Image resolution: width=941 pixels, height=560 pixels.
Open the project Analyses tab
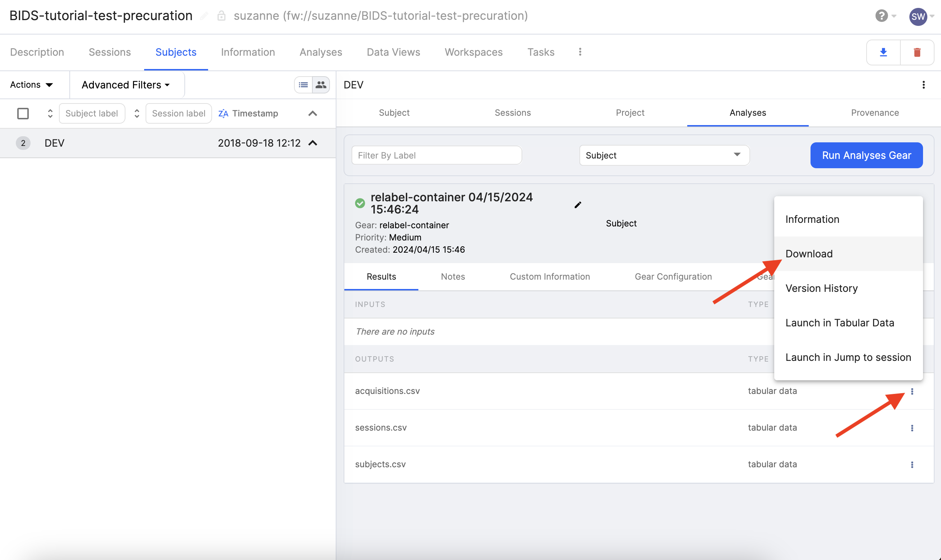coord(321,52)
